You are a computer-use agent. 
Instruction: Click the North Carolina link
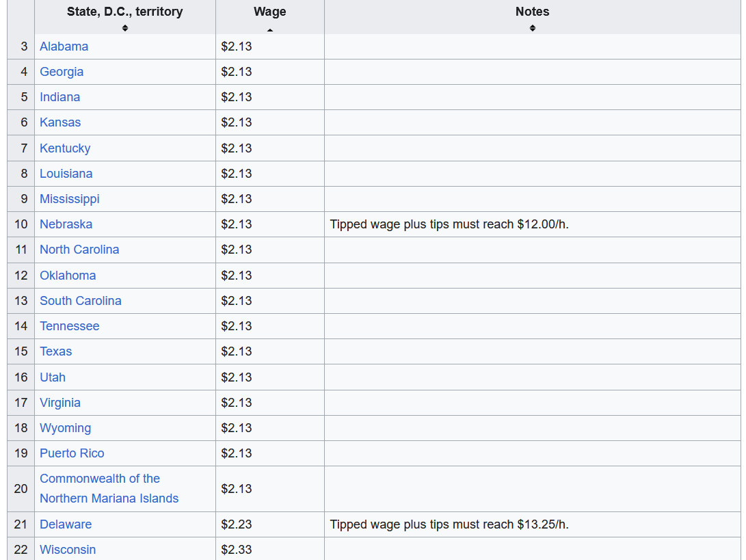tap(79, 250)
